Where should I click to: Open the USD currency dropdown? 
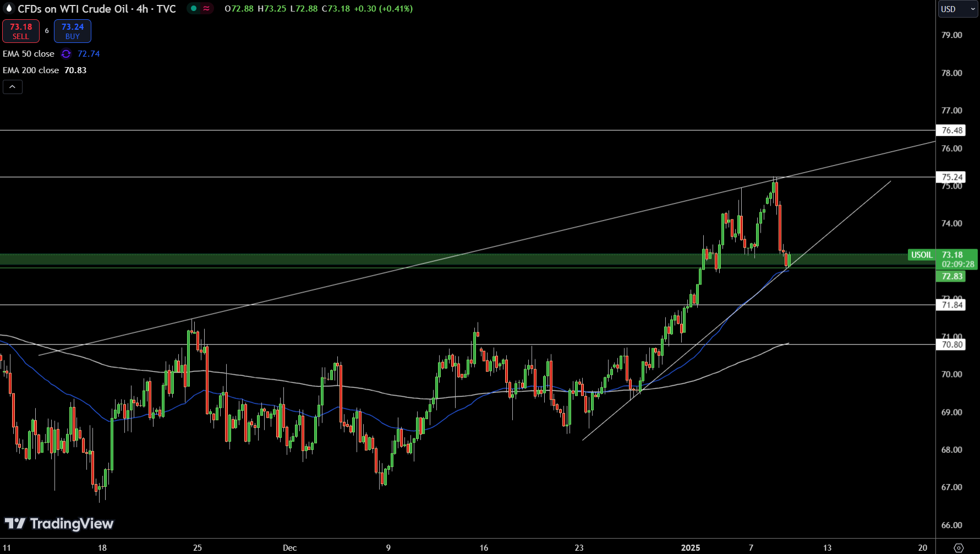[x=958, y=9]
